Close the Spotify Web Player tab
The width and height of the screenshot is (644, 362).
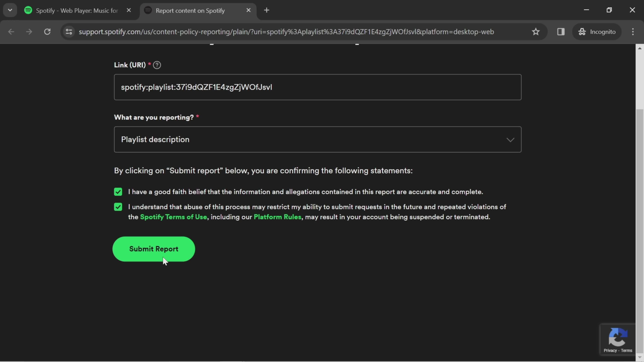tap(129, 10)
